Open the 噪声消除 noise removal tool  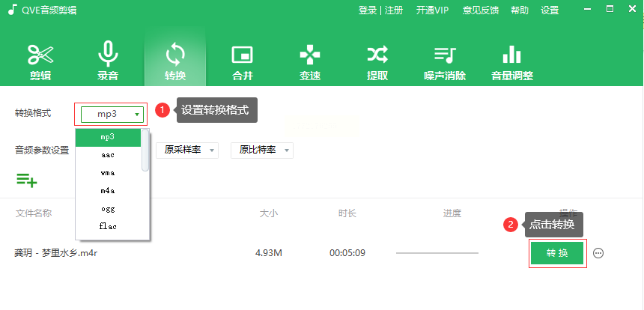tap(445, 63)
